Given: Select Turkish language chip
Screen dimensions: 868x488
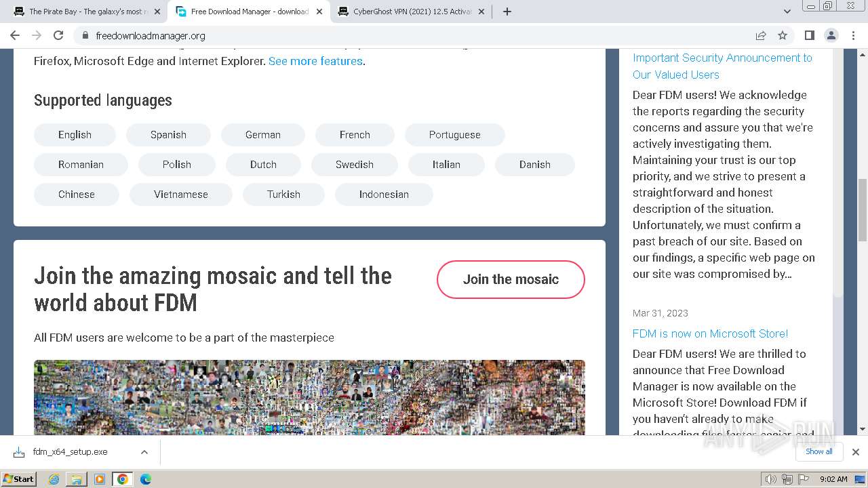Looking at the screenshot, I should click(283, 195).
